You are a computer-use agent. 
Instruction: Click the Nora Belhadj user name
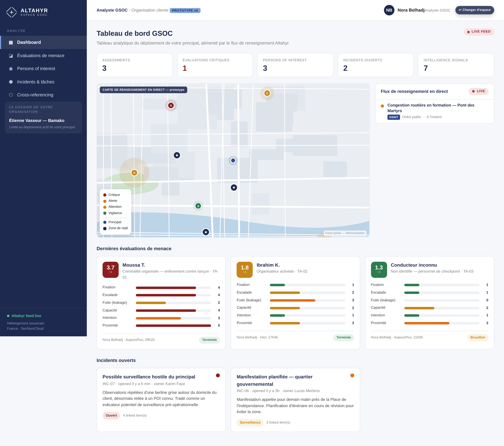(411, 10)
